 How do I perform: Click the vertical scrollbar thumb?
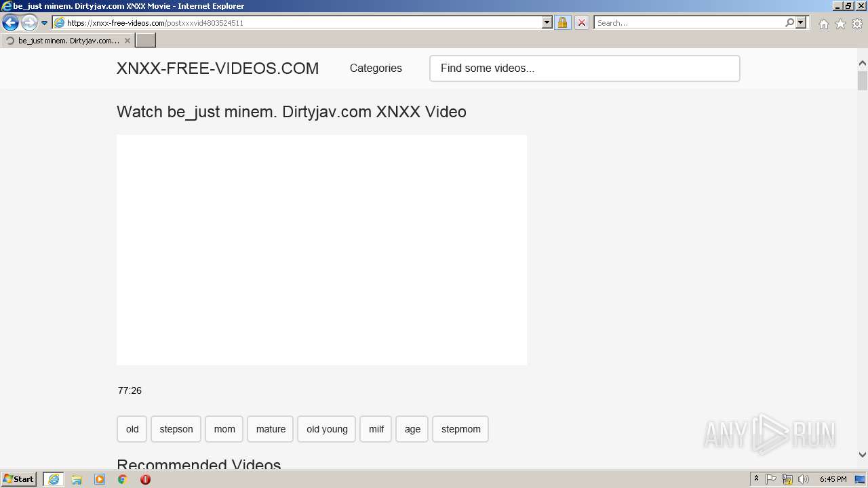click(x=863, y=81)
